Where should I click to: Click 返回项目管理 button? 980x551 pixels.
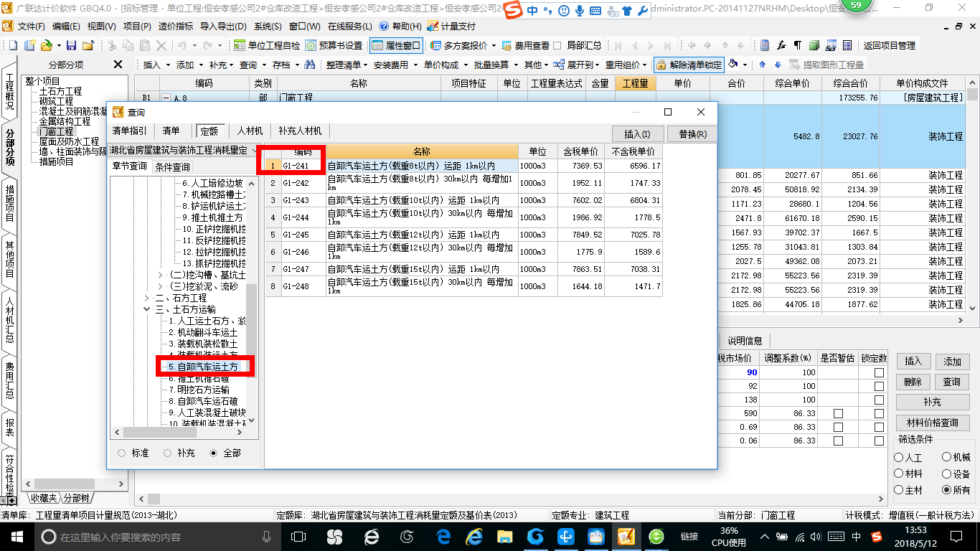[889, 45]
